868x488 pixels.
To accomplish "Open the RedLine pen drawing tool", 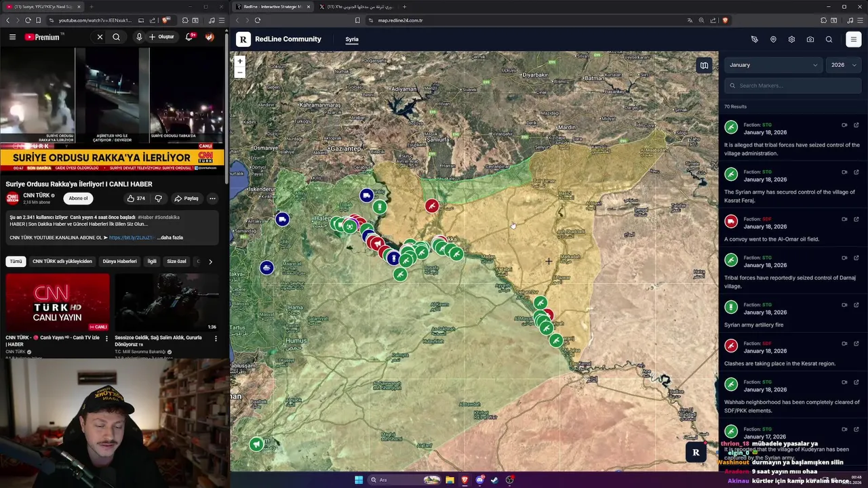I will tap(754, 39).
